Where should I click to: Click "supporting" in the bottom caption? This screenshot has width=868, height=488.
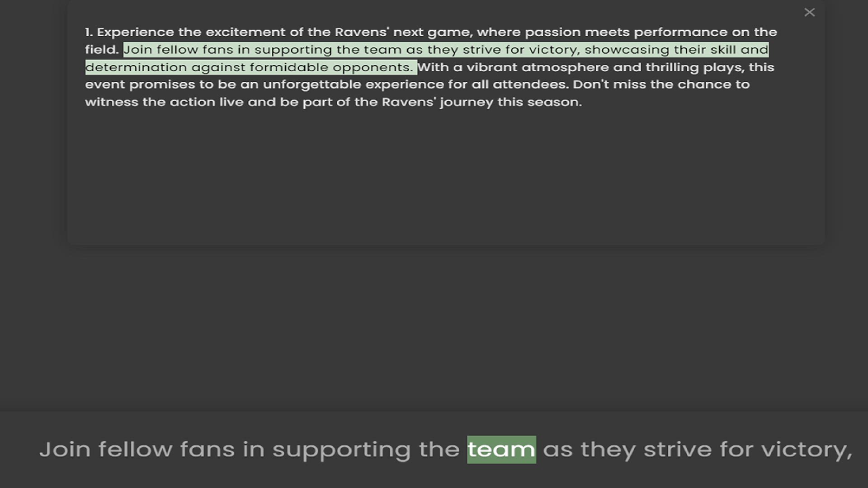click(341, 450)
